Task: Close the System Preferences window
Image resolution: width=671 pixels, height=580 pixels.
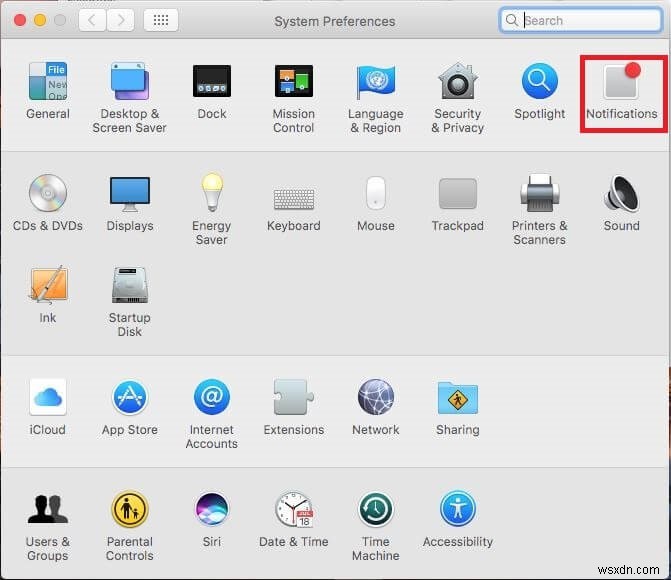Action: (20, 20)
